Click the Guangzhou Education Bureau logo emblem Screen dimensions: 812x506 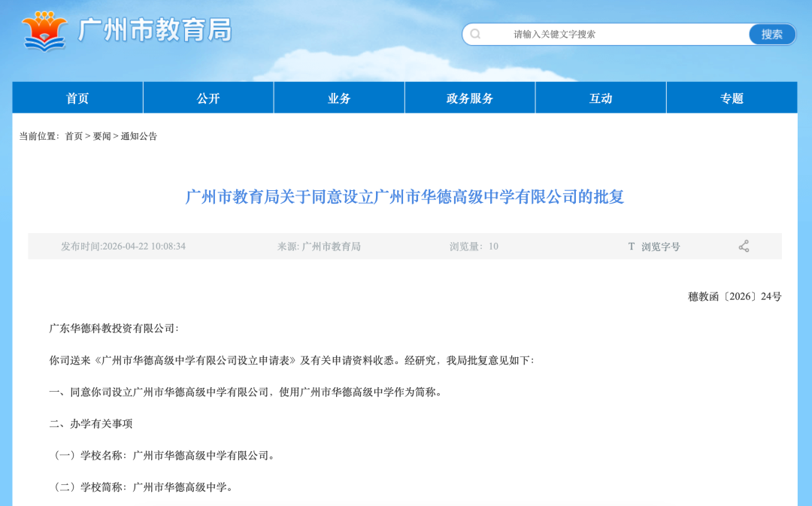(45, 31)
